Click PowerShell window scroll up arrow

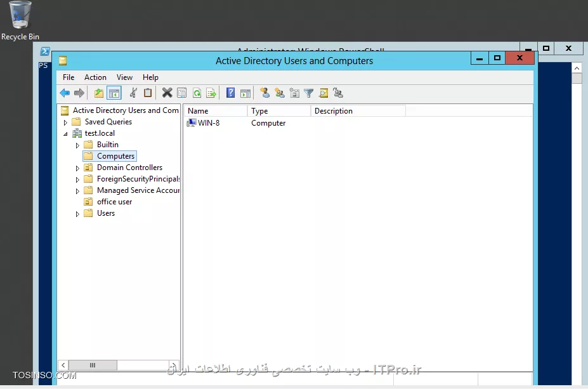coord(577,68)
